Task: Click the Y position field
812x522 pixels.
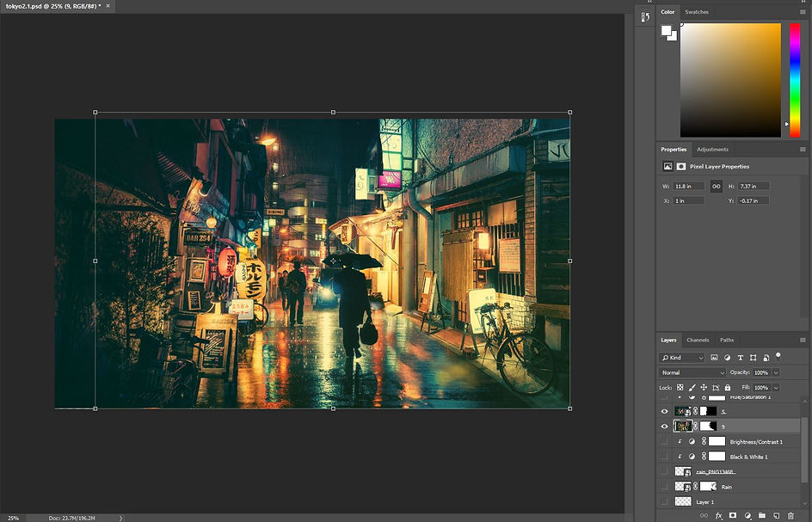Action: (x=754, y=200)
